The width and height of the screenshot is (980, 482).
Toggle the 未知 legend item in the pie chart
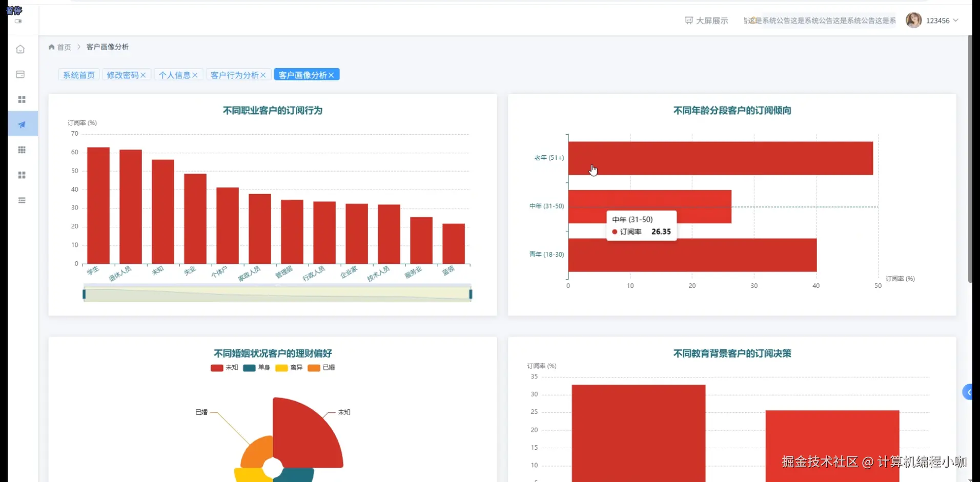[x=224, y=368]
